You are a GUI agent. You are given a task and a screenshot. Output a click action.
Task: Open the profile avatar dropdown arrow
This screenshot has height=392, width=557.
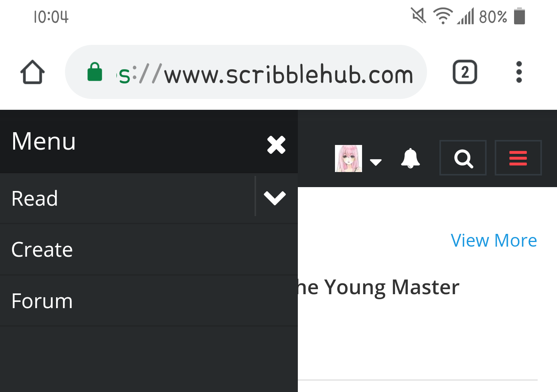[x=376, y=162]
